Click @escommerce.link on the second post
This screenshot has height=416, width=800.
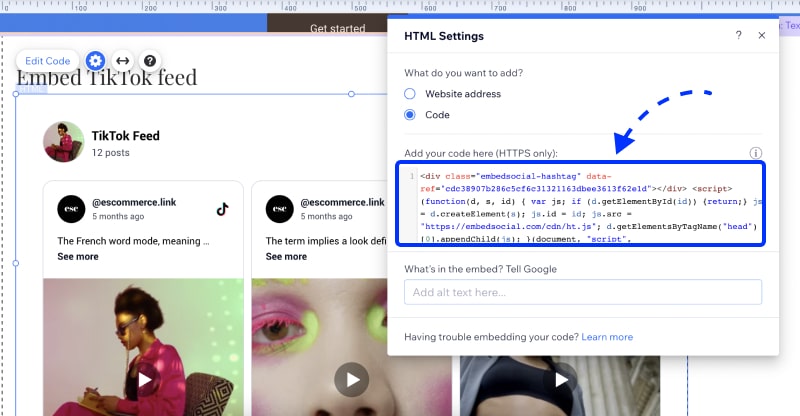[342, 202]
